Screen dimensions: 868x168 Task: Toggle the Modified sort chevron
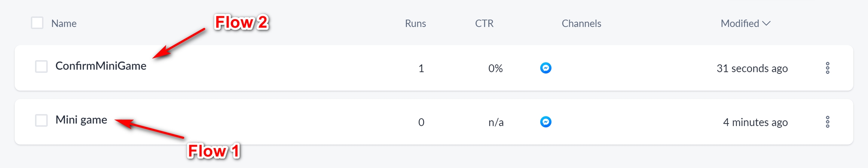pos(766,23)
